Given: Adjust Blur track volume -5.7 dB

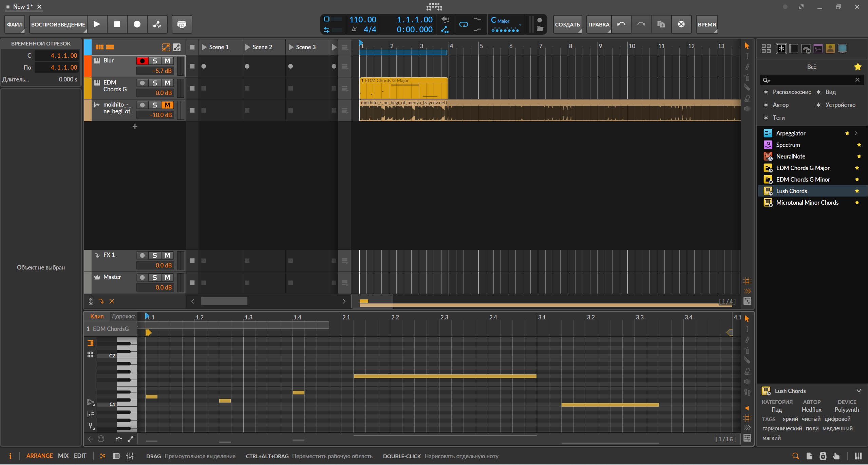Looking at the screenshot, I should pyautogui.click(x=155, y=71).
